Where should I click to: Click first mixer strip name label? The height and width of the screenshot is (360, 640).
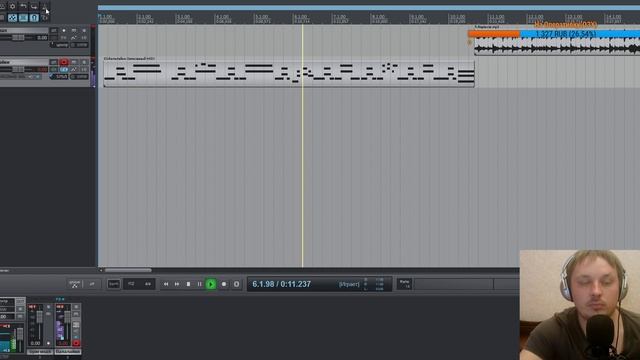[40, 351]
